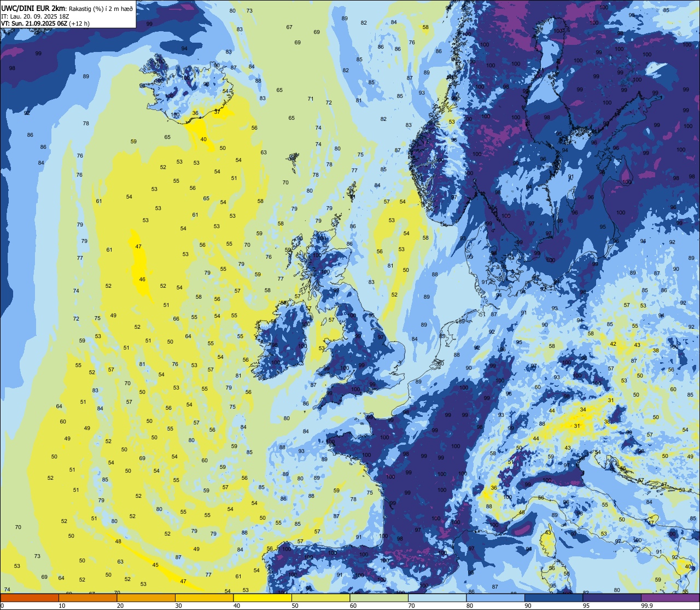The width and height of the screenshot is (700, 610).
Task: Click the "(+12 h)" forecast offset text
Action: [80, 24]
